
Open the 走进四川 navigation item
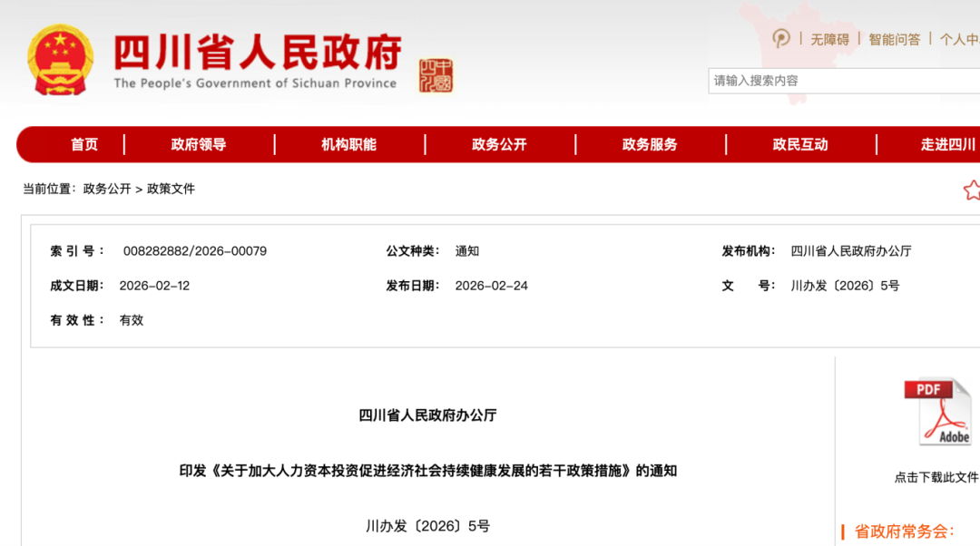click(948, 144)
